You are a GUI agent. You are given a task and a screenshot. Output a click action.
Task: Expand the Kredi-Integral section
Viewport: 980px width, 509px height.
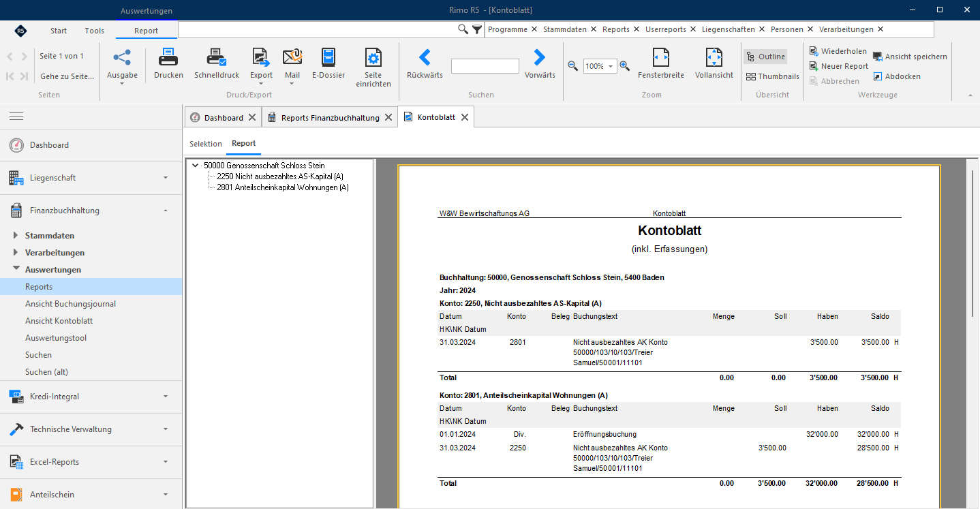(x=166, y=397)
